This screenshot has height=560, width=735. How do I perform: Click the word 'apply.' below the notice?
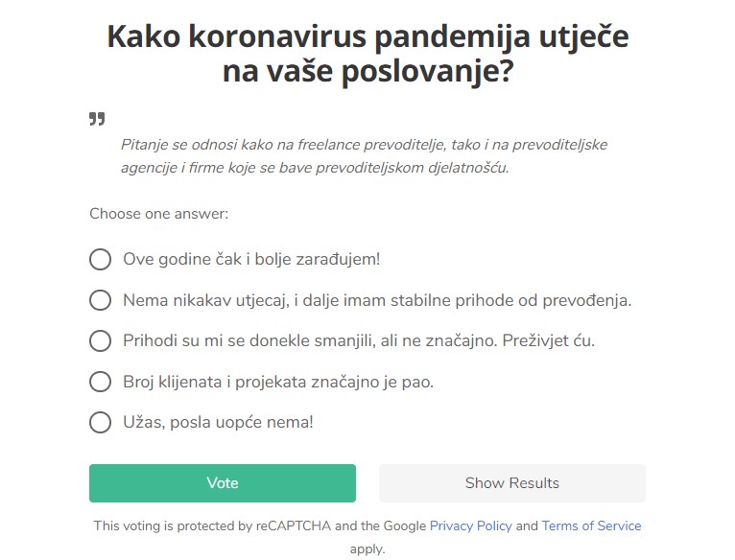[x=367, y=548]
